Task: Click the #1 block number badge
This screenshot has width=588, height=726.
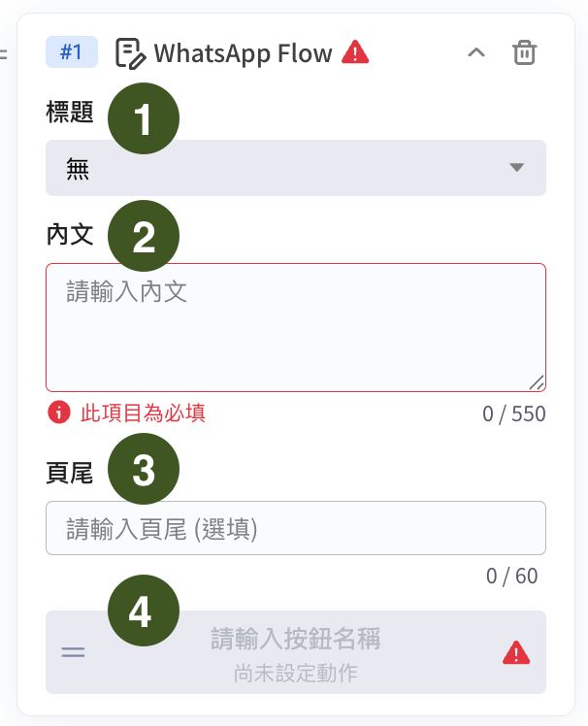Action: 71,52
